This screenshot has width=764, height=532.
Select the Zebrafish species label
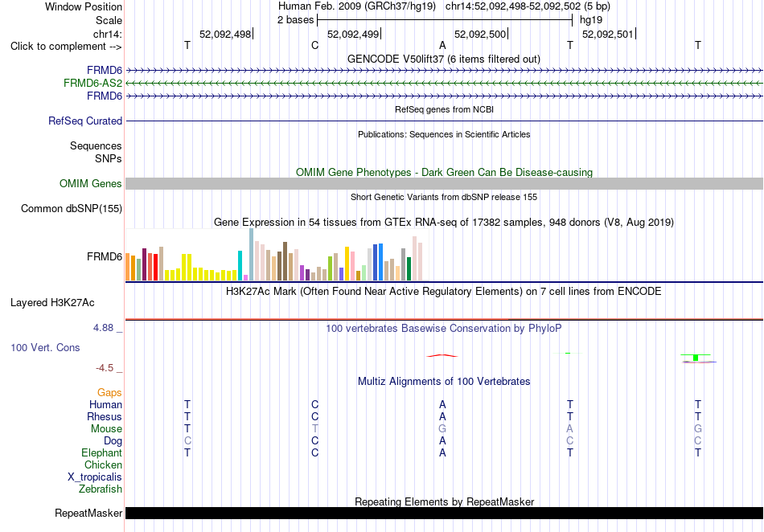tap(101, 489)
